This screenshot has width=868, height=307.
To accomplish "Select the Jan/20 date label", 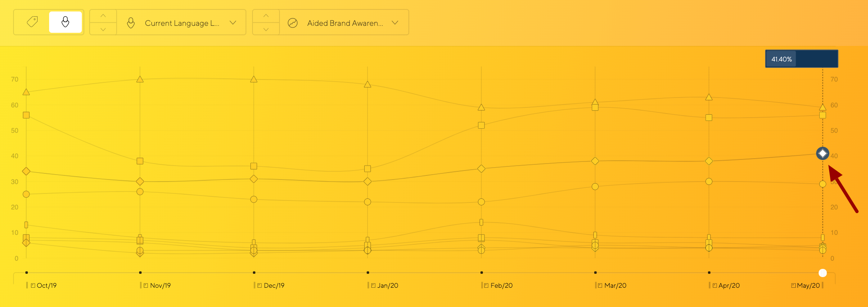I will [x=387, y=285].
